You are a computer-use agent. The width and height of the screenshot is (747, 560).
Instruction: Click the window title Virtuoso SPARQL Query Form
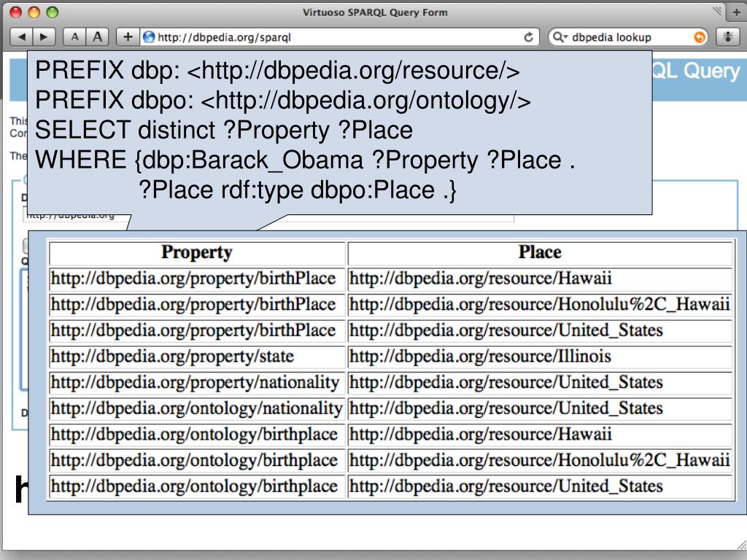tap(375, 12)
